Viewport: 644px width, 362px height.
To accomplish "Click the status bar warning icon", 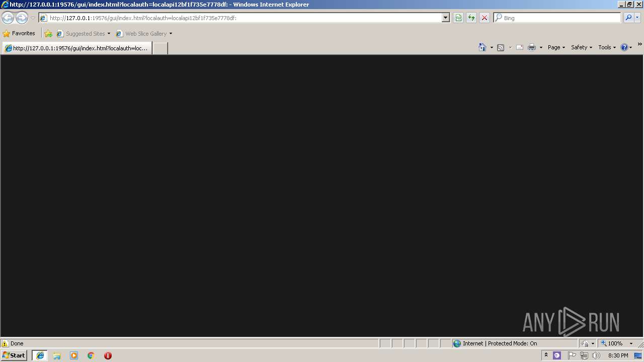I will (x=5, y=343).
